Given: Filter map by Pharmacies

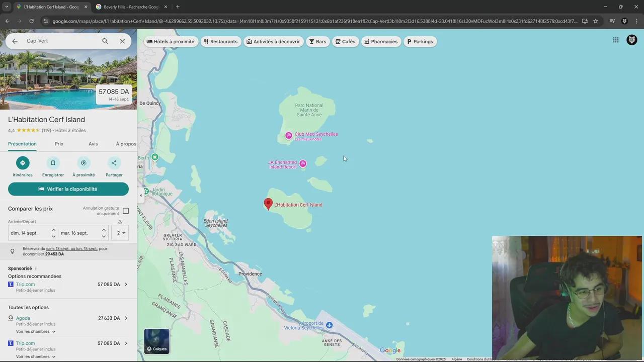Looking at the screenshot, I should pyautogui.click(x=381, y=42).
